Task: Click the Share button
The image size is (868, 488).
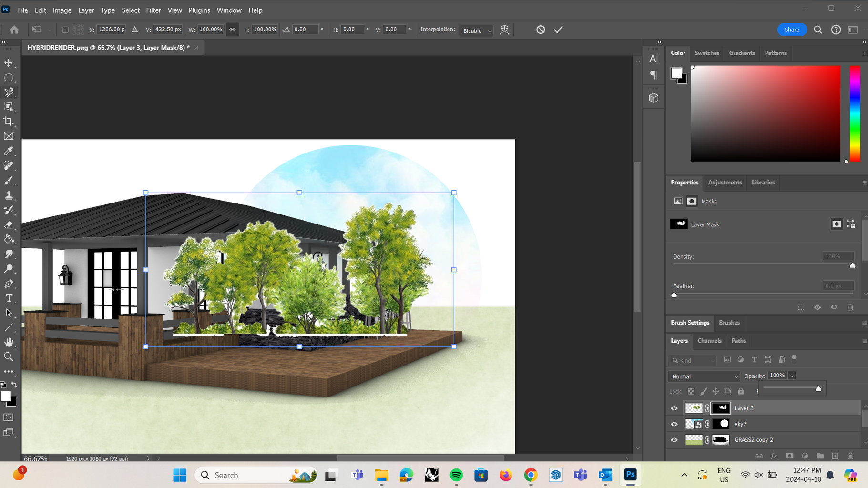Action: tap(792, 30)
